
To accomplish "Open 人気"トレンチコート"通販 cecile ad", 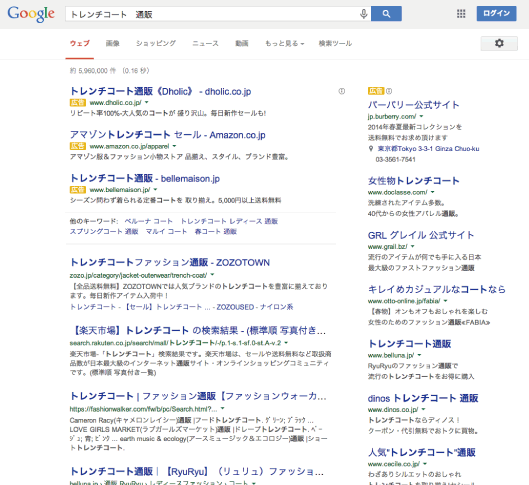I will pyautogui.click(x=422, y=452).
